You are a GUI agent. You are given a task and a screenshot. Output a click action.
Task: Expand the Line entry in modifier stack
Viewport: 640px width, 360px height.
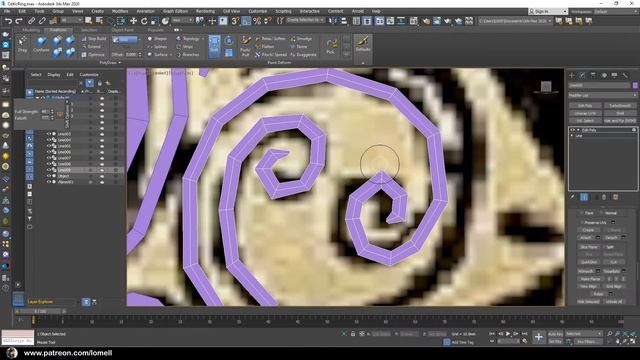pyautogui.click(x=572, y=136)
